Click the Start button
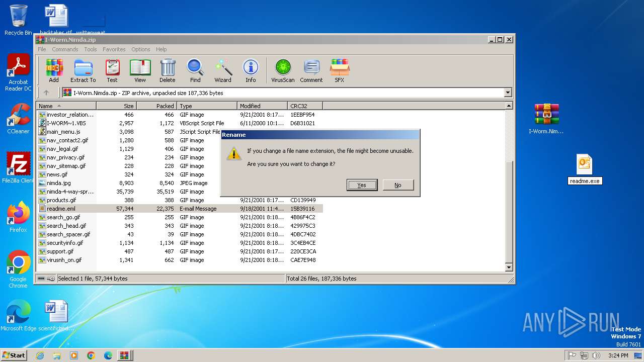Screen dimensions: 644x362 click(x=14, y=355)
